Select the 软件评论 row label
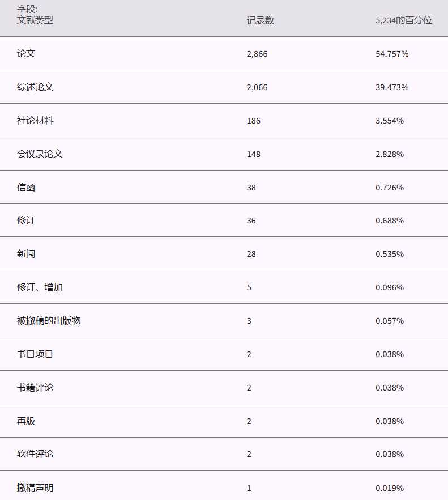The width and height of the screenshot is (448, 500). coord(35,454)
